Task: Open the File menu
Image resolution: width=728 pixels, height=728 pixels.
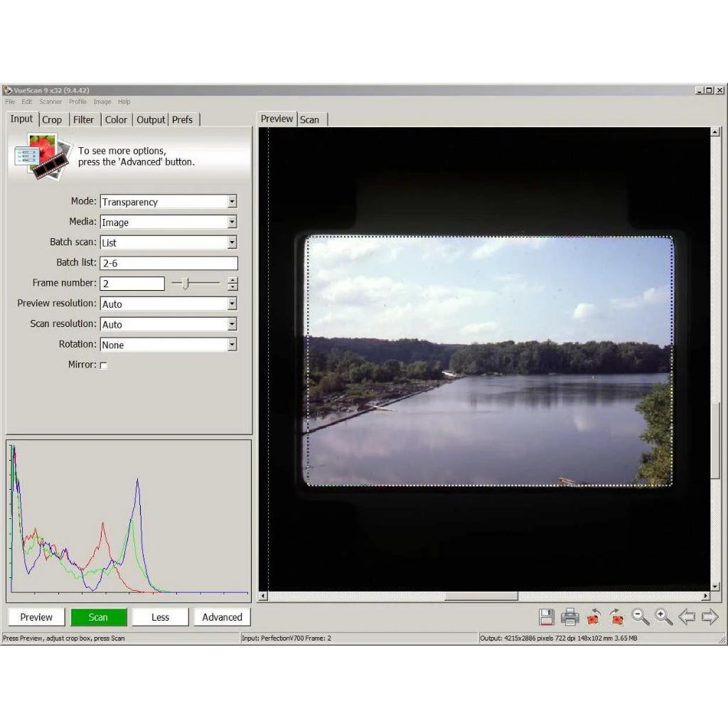Action: coord(10,102)
